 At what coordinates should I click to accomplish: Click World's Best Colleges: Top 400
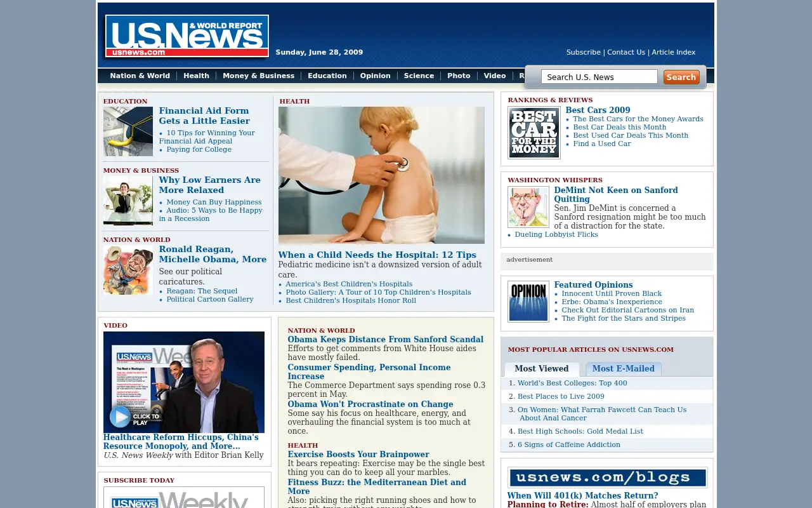pos(572,383)
